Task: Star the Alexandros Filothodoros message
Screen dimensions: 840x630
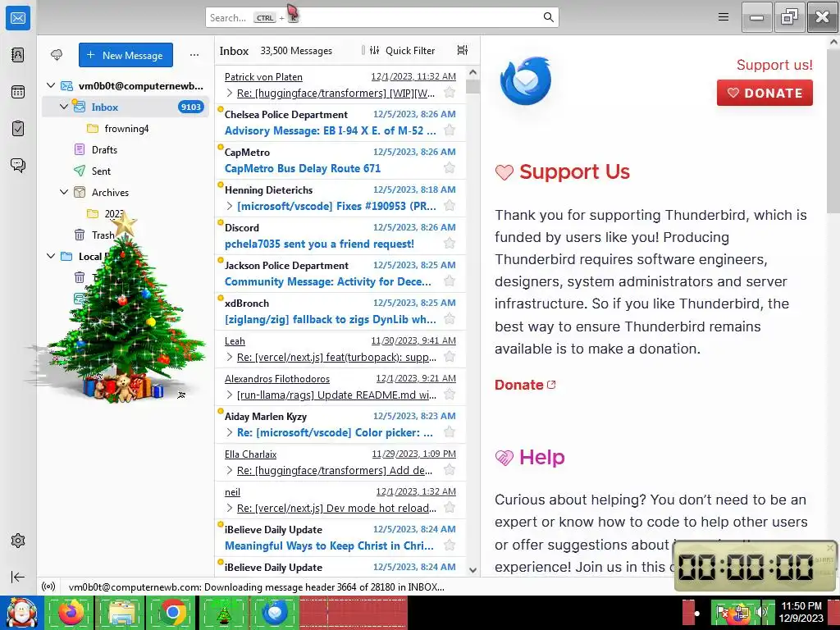Action: tap(450, 395)
